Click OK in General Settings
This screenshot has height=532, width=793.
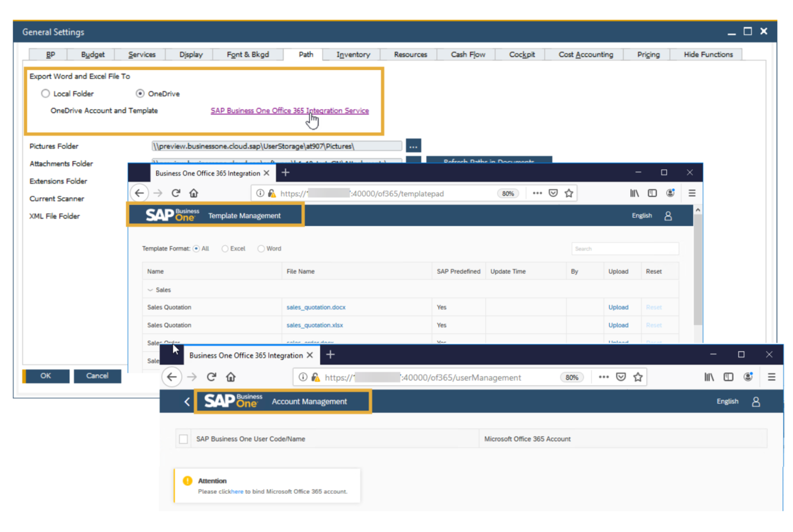[x=45, y=376]
